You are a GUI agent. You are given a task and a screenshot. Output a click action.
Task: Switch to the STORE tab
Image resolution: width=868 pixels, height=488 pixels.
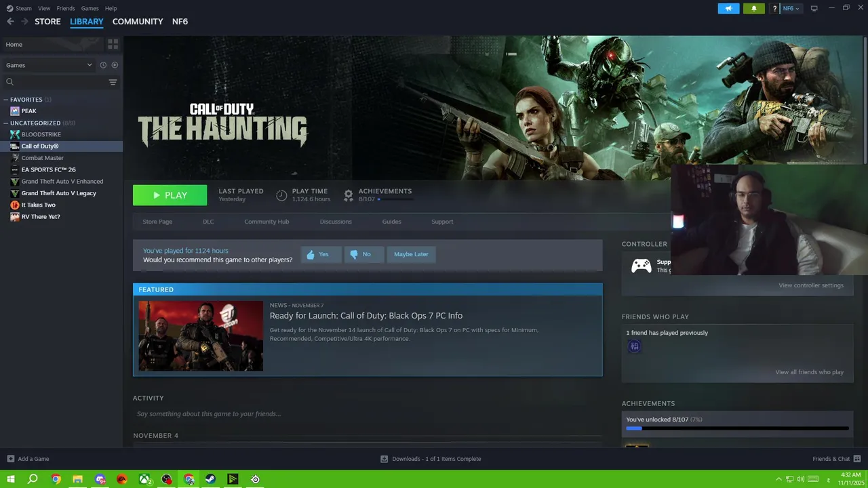(47, 22)
